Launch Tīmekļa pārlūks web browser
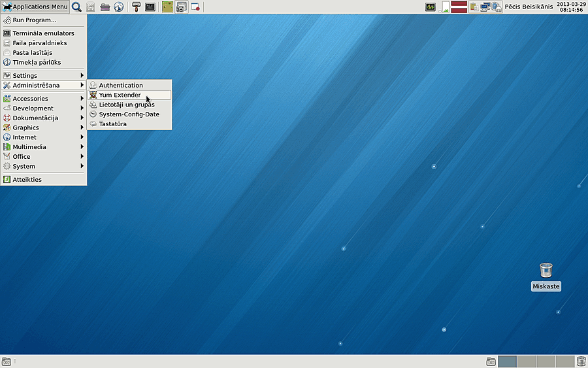588x368 pixels. pyautogui.click(x=44, y=62)
